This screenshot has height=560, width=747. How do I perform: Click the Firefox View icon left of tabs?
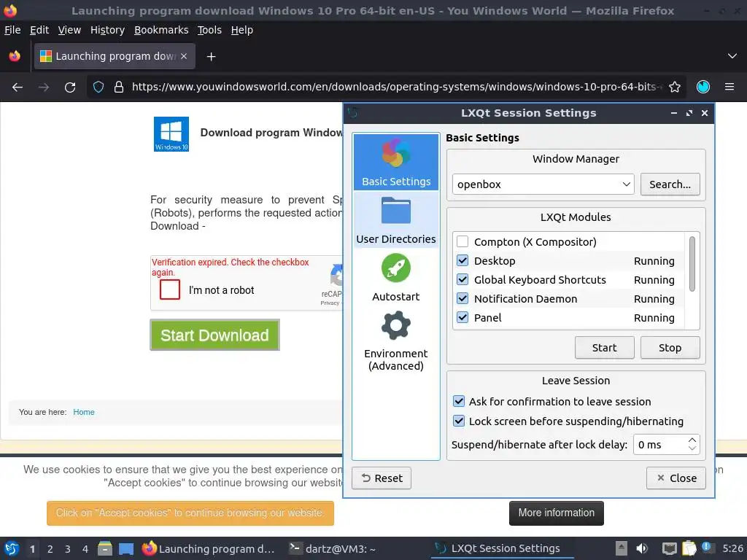(x=15, y=56)
